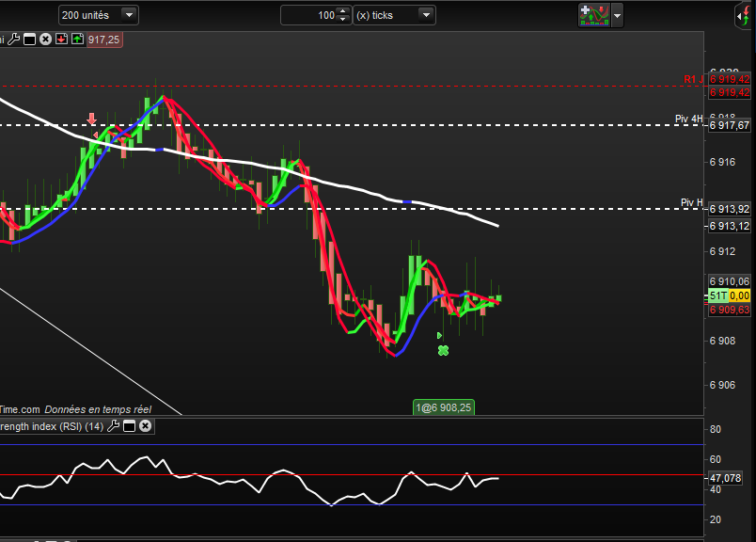Screen dimensions: 756x542
Task: Click the 6 910,06 current price label
Action: pos(730,281)
